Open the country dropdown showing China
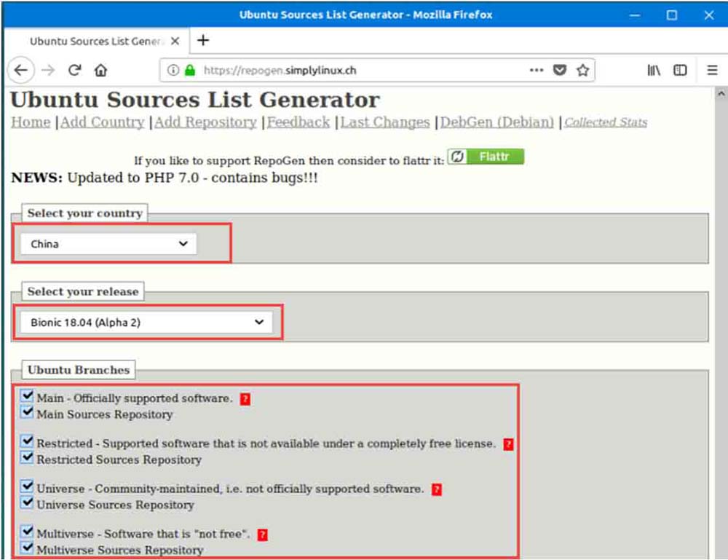 pos(108,244)
